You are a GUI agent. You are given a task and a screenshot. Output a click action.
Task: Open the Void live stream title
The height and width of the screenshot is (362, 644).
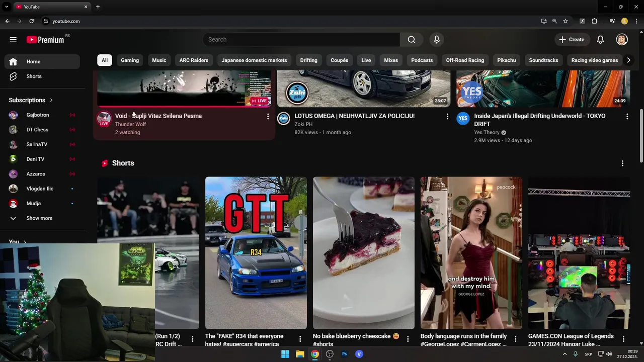[x=158, y=116]
